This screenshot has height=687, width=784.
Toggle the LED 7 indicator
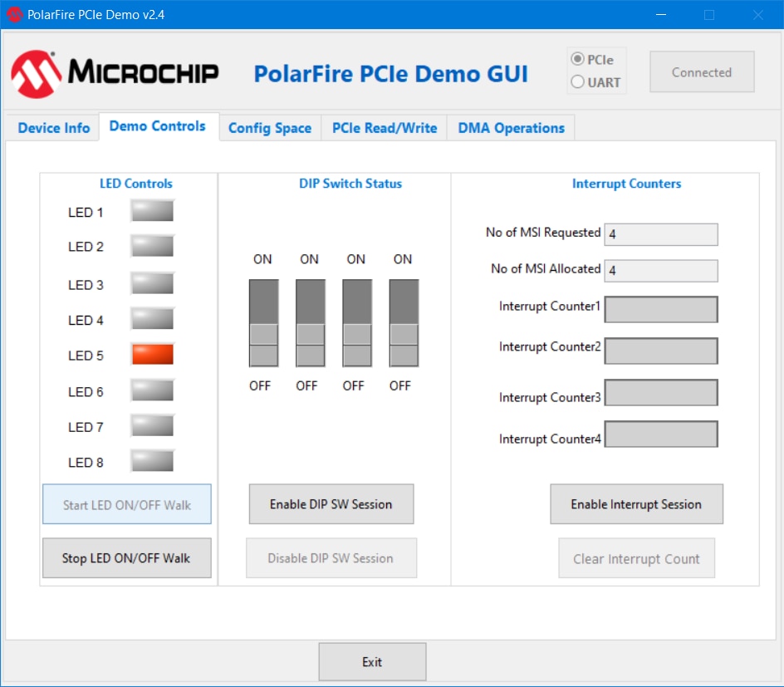point(152,425)
